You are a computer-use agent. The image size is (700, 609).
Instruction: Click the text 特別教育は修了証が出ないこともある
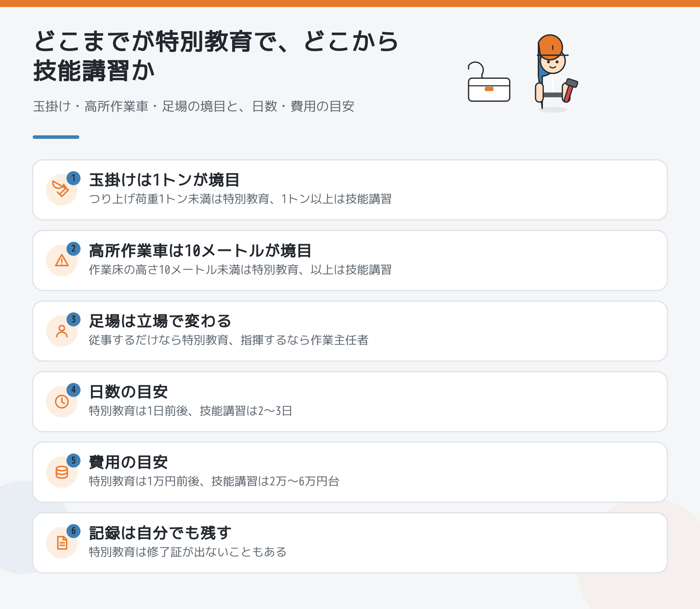click(x=188, y=552)
